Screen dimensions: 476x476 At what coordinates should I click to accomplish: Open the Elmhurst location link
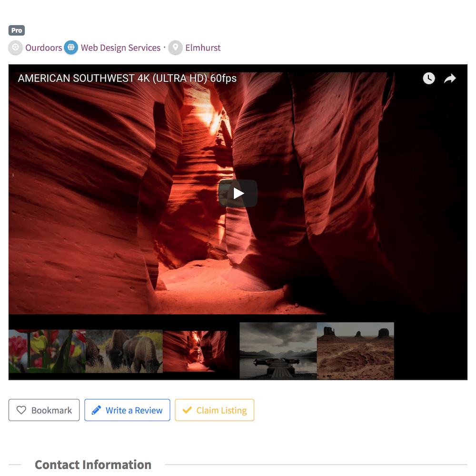pos(203,48)
